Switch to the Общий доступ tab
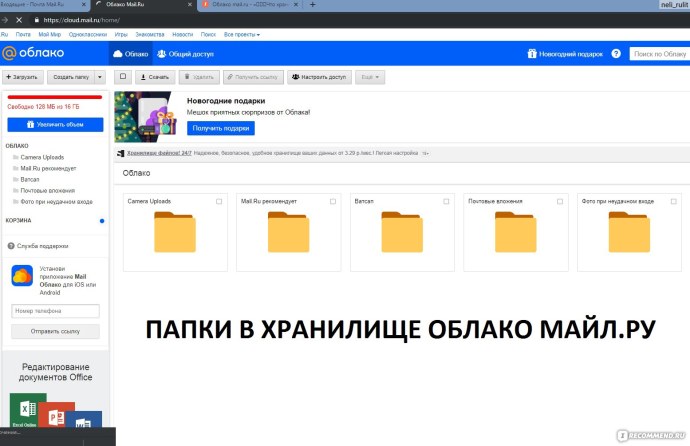 pyautogui.click(x=185, y=54)
